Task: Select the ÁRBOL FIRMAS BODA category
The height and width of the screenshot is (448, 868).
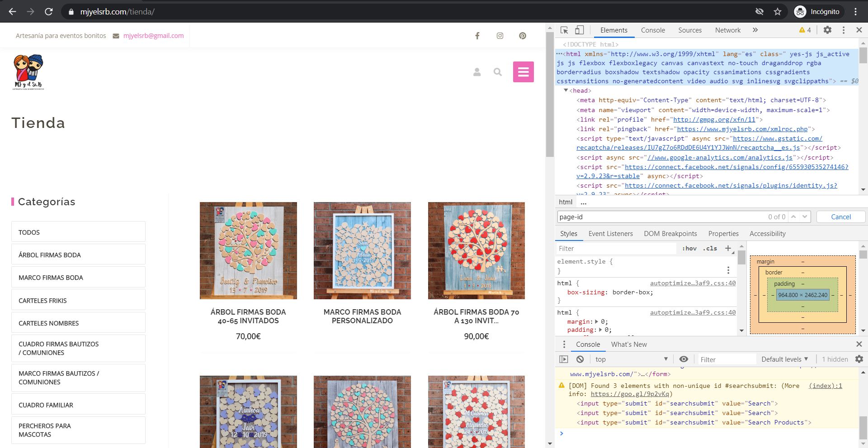Action: point(78,255)
